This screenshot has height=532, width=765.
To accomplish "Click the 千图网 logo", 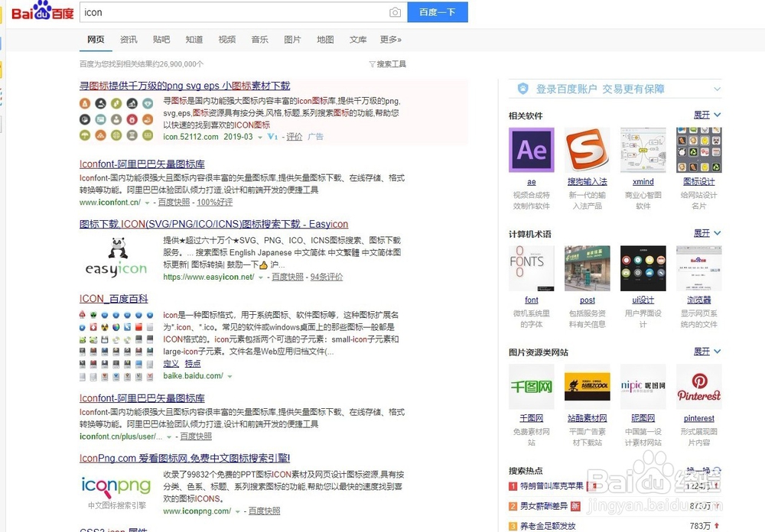I will [x=532, y=387].
